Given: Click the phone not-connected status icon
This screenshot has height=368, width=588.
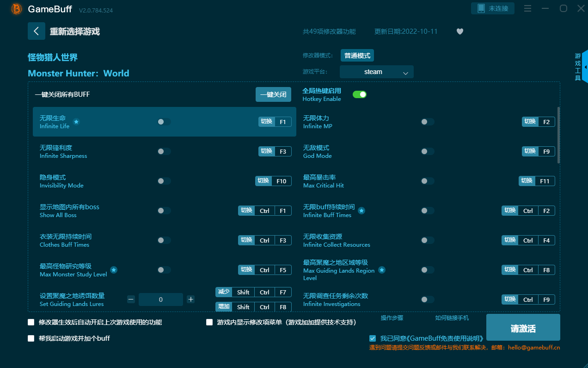Looking at the screenshot, I should (x=481, y=8).
